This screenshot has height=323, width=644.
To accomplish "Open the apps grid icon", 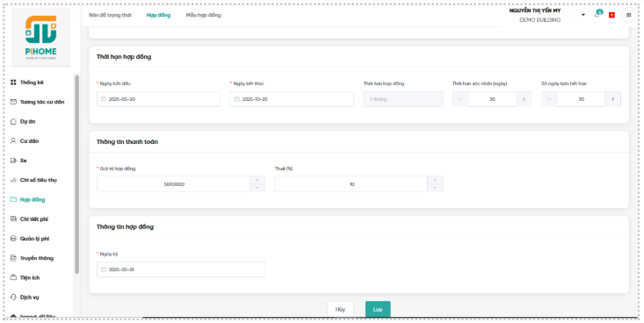I will click(628, 15).
